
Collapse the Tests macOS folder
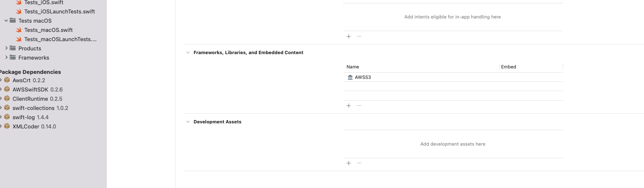(x=6, y=21)
